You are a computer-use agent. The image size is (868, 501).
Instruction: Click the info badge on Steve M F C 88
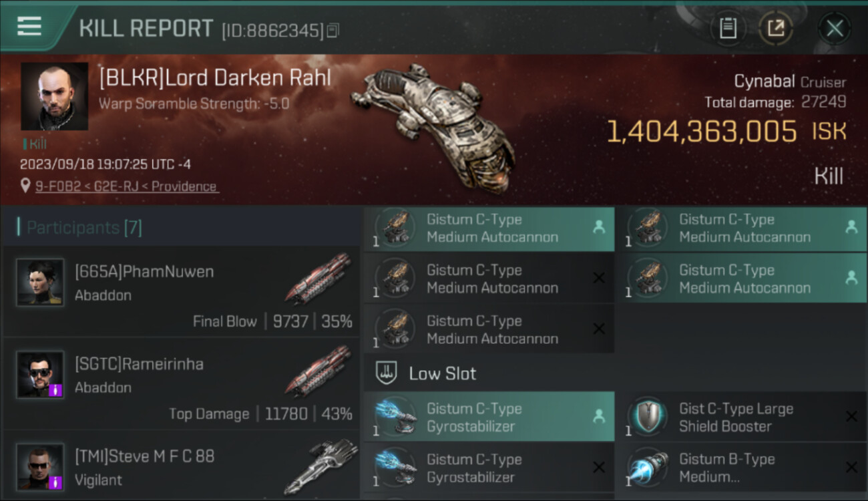coord(57,482)
